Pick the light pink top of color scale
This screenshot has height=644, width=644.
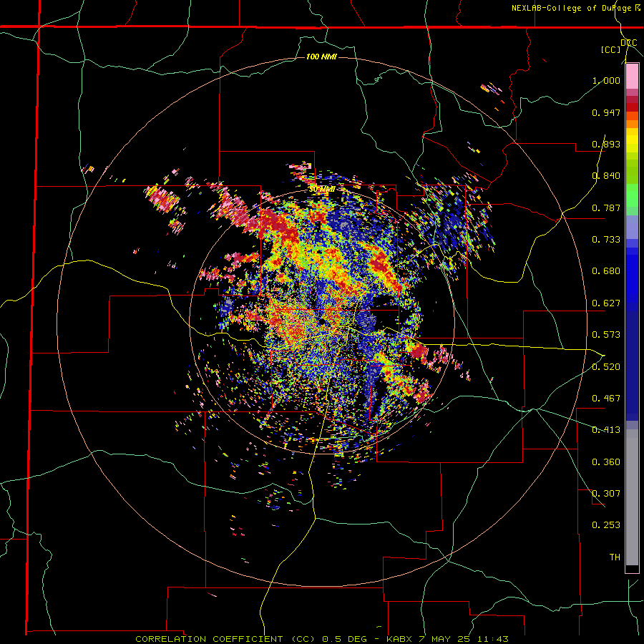632,77
